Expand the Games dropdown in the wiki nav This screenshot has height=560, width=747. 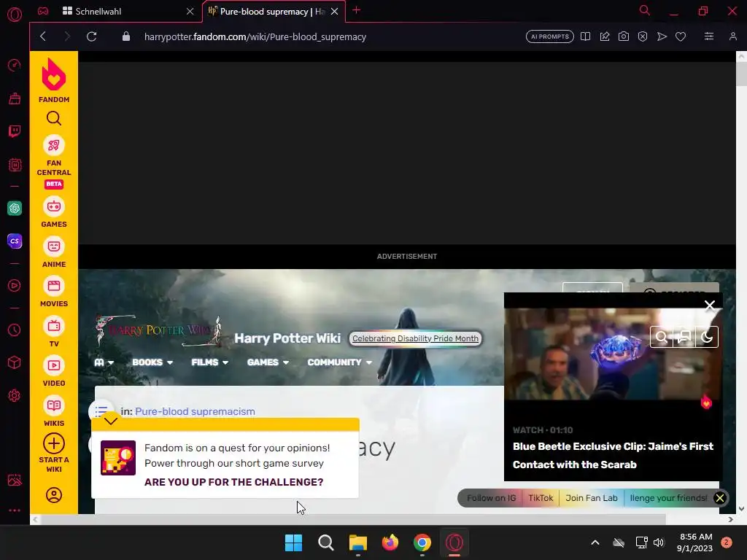pos(268,362)
